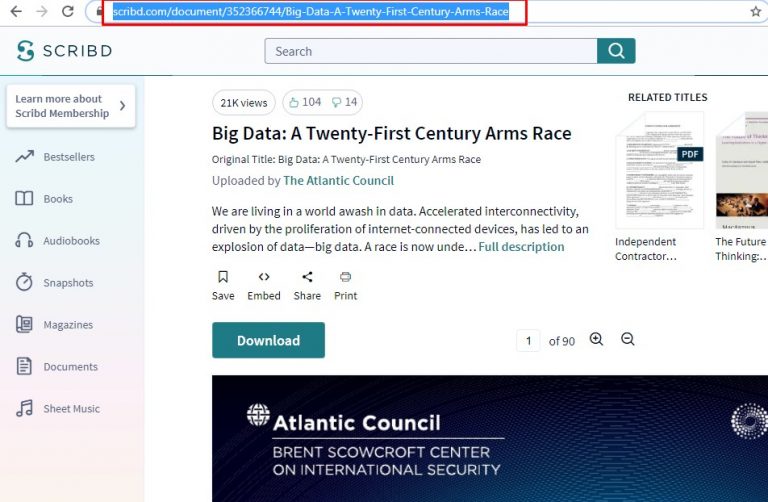
Task: Open Documents icon in sidebar
Action: (x=24, y=366)
